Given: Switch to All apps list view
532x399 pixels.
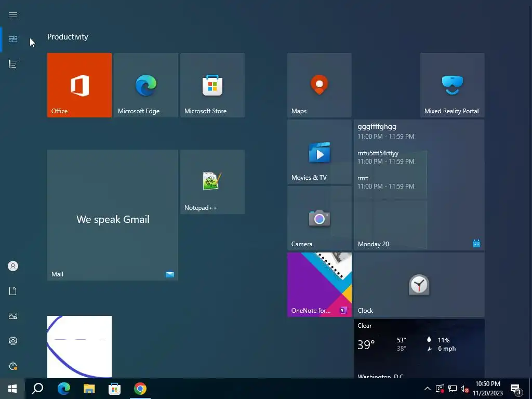Looking at the screenshot, I should [x=13, y=64].
